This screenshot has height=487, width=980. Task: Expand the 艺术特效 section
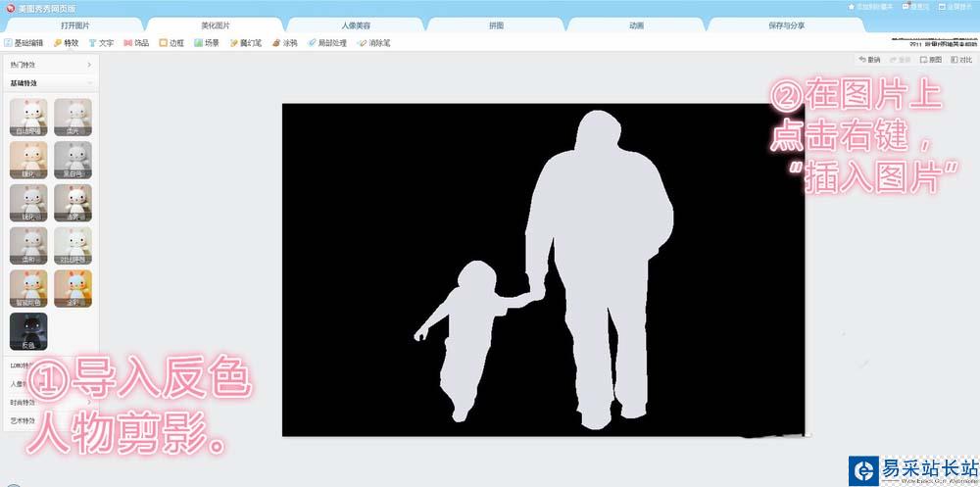(x=50, y=420)
